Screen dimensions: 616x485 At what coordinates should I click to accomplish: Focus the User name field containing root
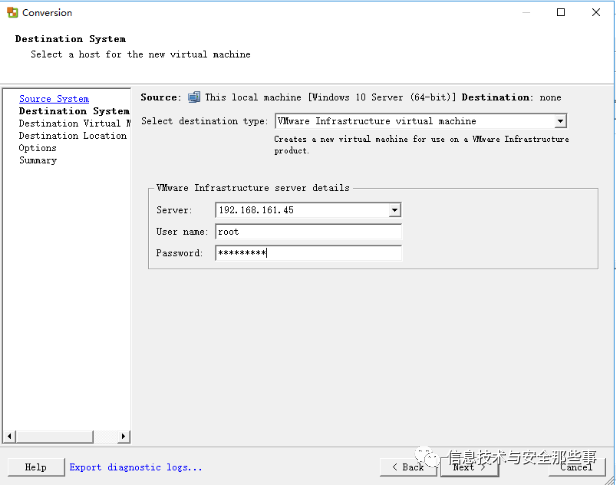308,232
